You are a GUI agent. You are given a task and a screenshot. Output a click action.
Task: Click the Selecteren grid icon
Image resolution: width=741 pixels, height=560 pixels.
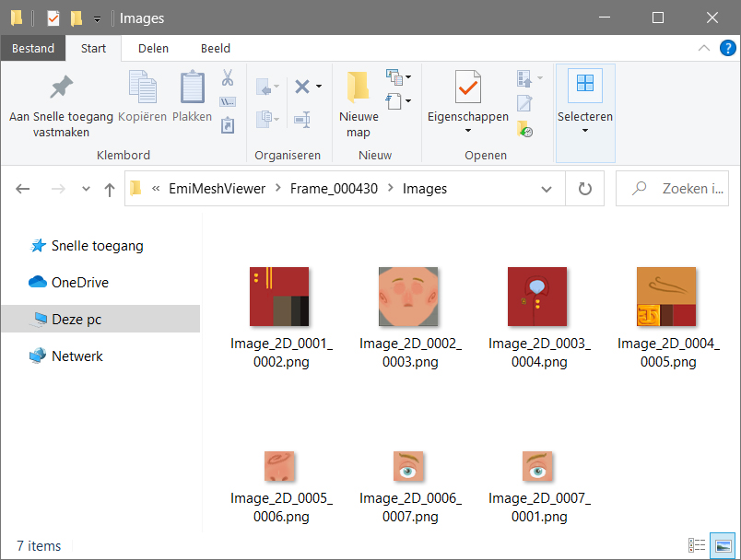585,85
